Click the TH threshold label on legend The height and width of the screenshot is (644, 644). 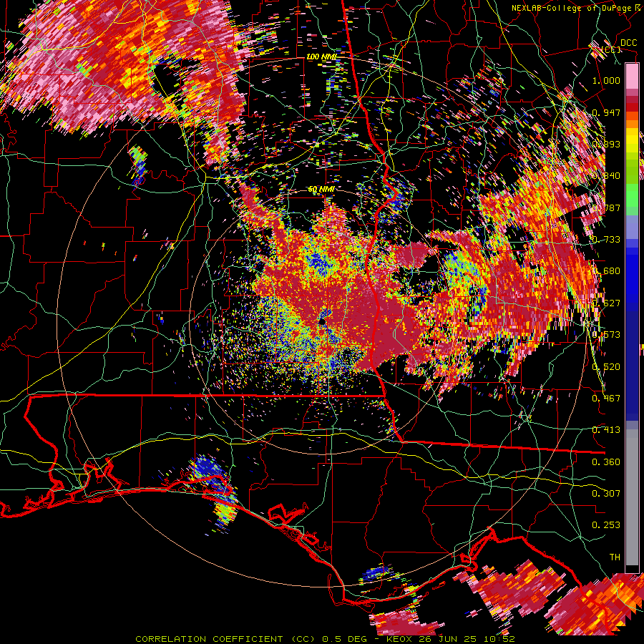615,557
